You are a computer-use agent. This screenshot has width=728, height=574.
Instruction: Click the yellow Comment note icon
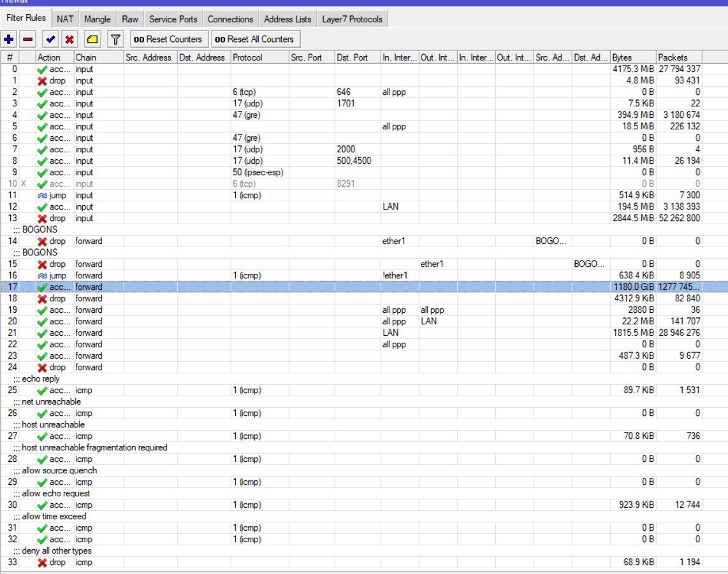pyautogui.click(x=92, y=39)
